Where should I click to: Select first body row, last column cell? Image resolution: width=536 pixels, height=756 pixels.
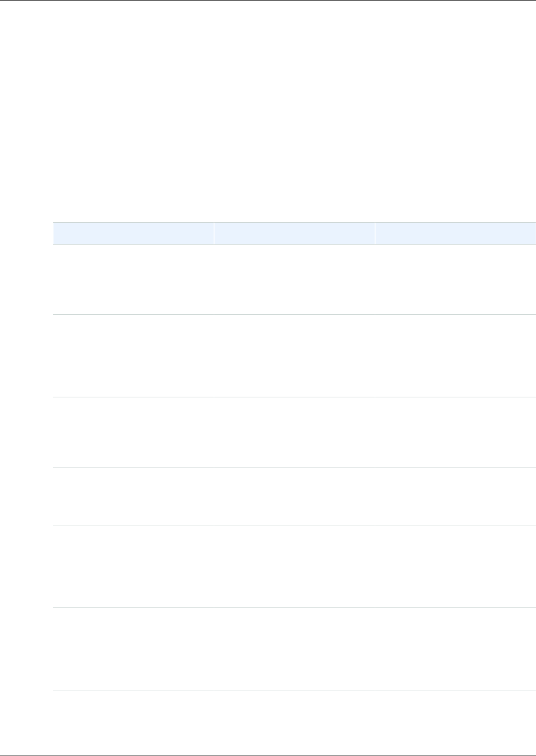[455, 280]
